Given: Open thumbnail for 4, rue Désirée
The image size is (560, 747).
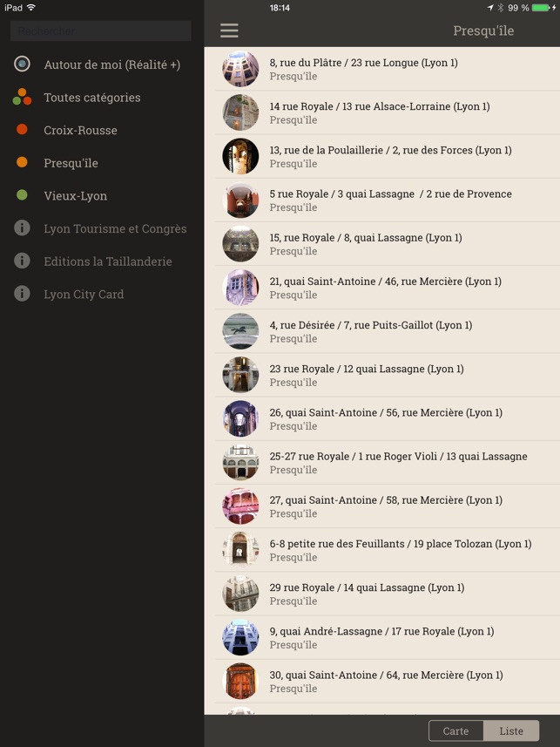Looking at the screenshot, I should pyautogui.click(x=240, y=331).
